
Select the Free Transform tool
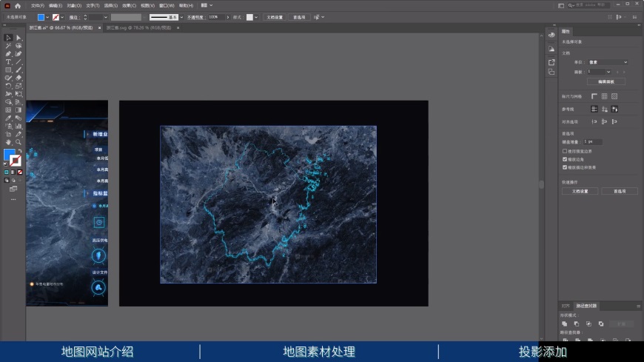(19, 94)
